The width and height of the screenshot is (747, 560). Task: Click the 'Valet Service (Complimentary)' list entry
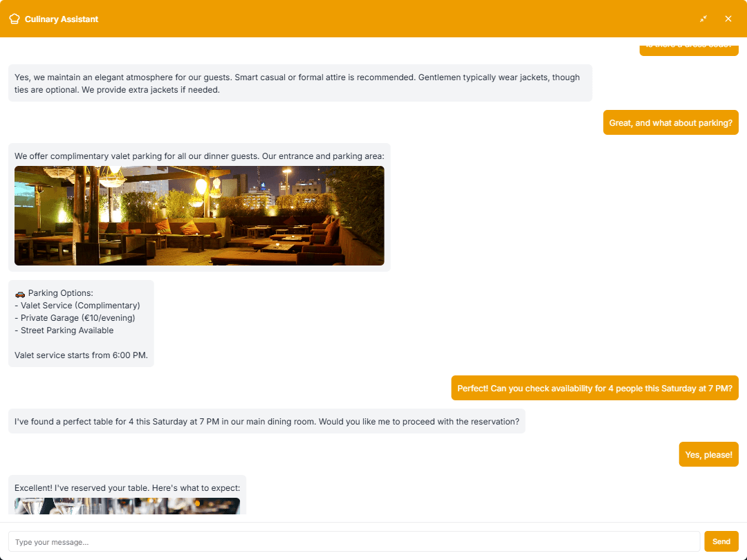pyautogui.click(x=77, y=305)
